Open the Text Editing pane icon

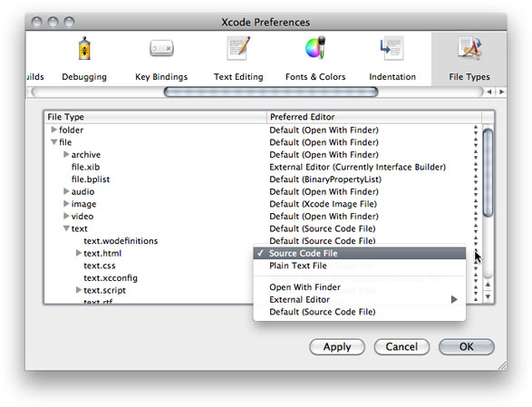[238, 49]
